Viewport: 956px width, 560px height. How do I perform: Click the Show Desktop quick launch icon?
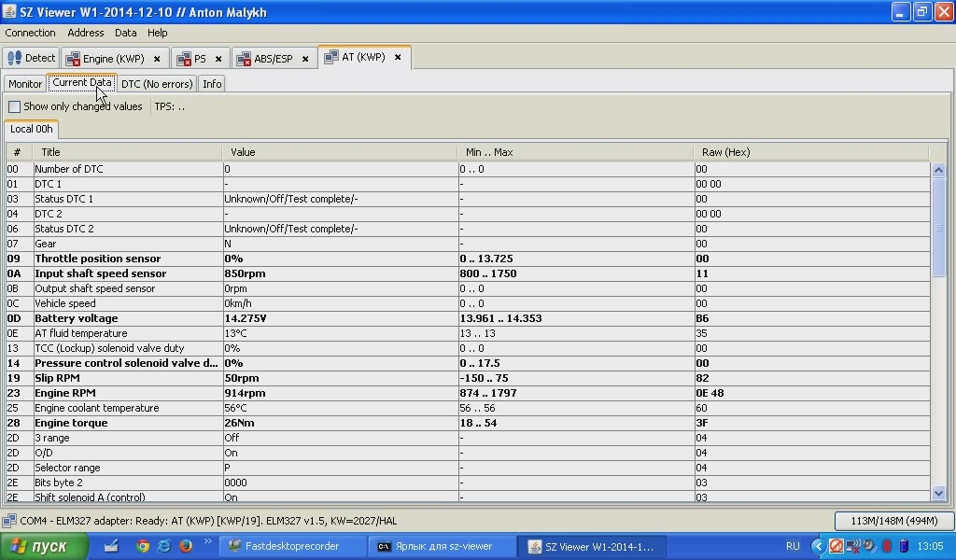pos(111,546)
